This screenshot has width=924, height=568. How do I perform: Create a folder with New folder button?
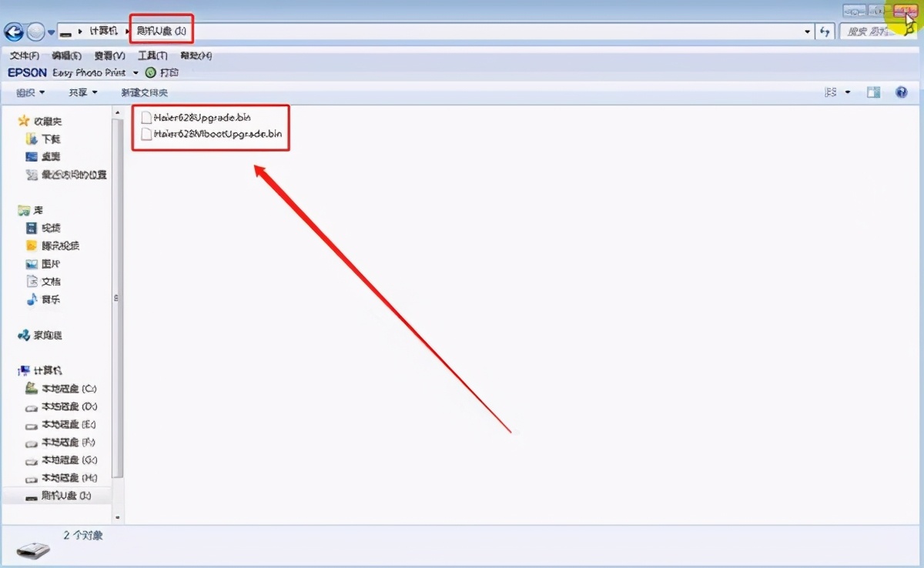point(144,92)
